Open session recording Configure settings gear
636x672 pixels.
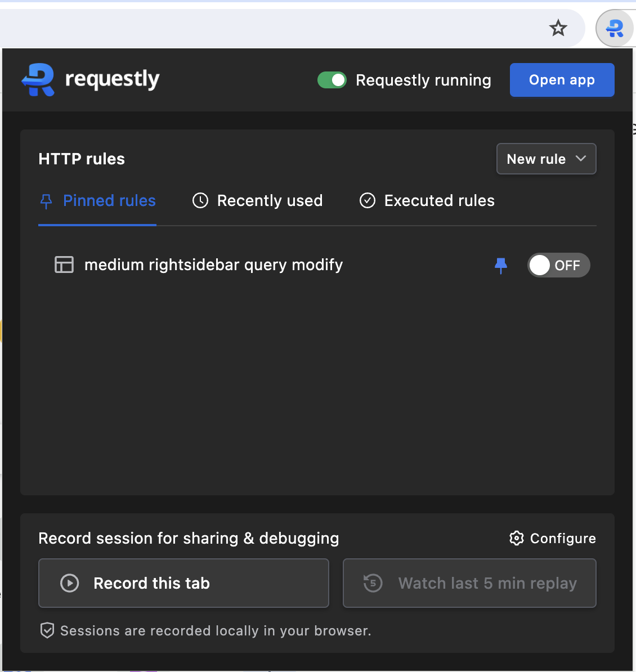[x=516, y=538]
